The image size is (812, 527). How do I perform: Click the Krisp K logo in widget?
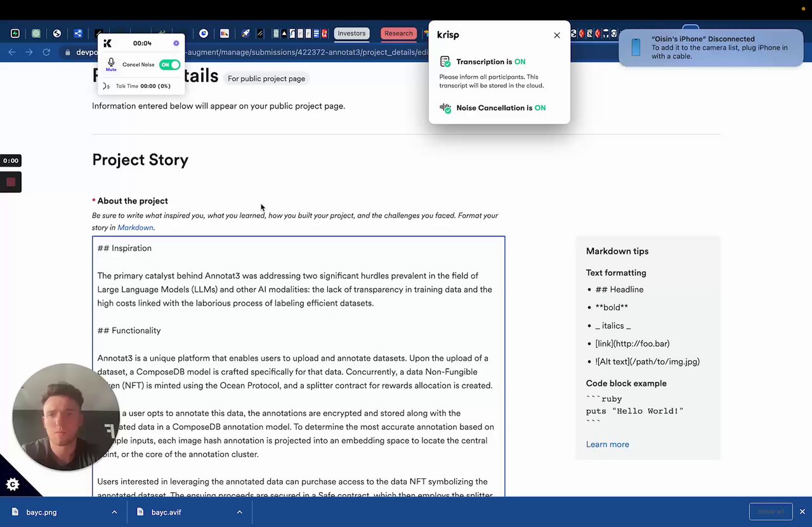[107, 43]
